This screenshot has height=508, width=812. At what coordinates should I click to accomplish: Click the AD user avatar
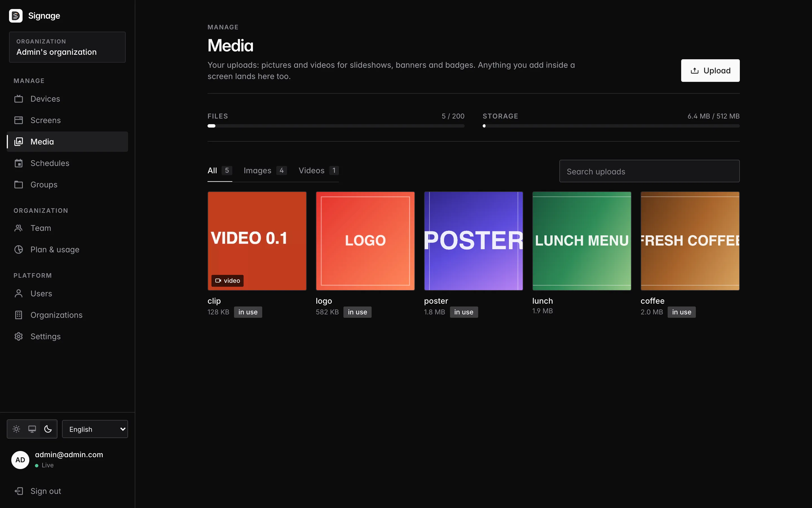point(20,460)
